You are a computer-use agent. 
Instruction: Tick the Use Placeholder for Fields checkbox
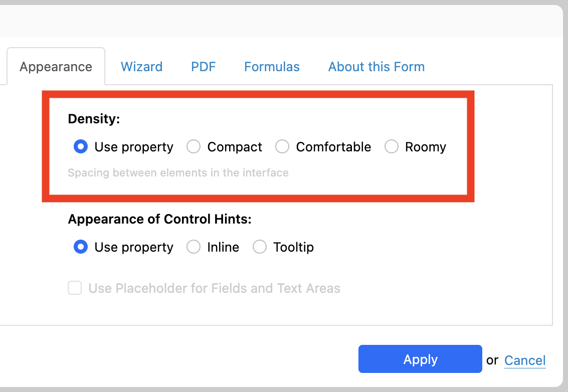click(x=75, y=288)
